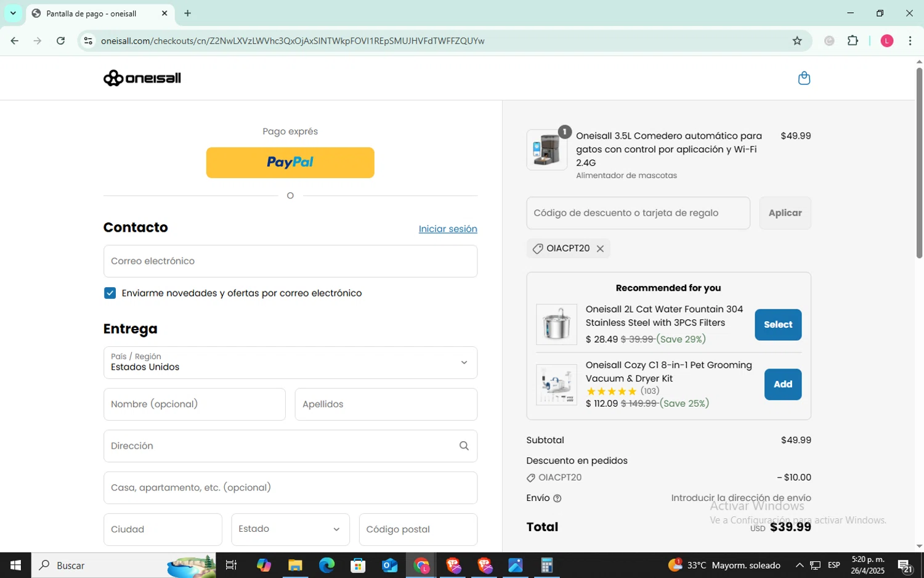The image size is (924, 578).
Task: Click the Total $39.99 amount
Action: (x=790, y=527)
